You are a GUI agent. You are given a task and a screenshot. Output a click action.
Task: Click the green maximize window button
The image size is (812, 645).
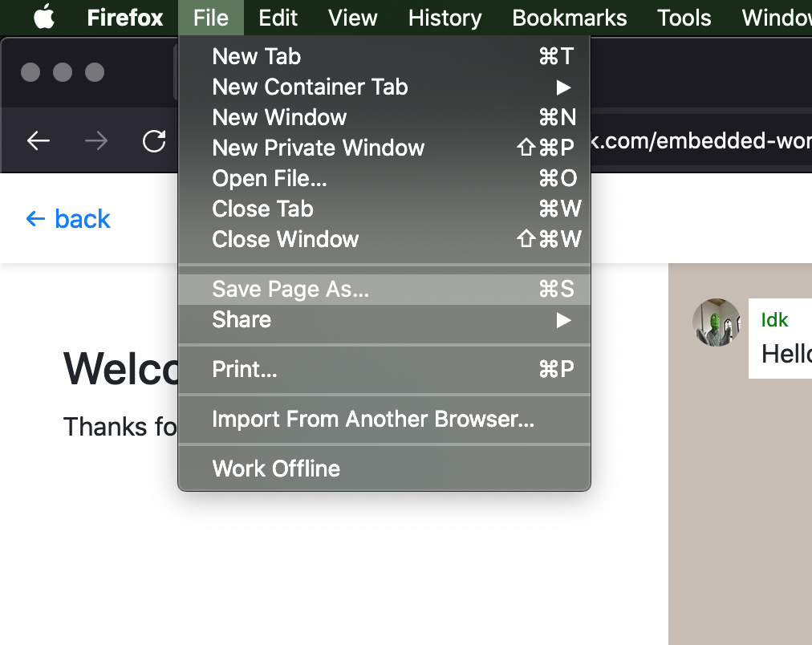(x=95, y=72)
